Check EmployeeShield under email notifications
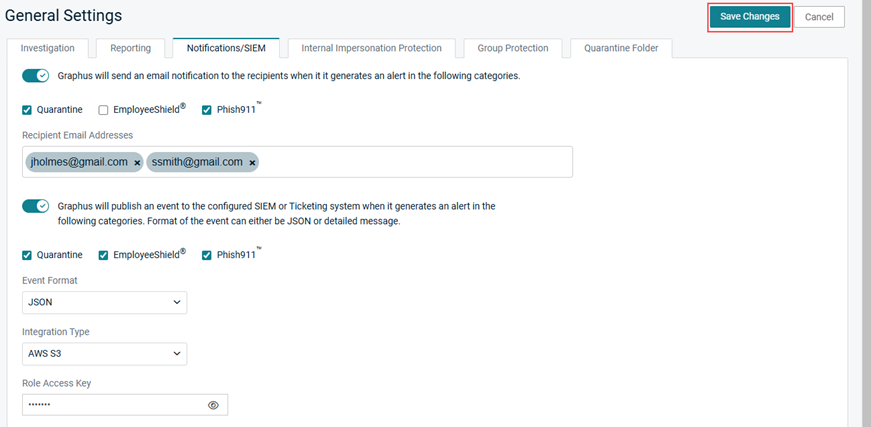871x427 pixels. (x=103, y=110)
